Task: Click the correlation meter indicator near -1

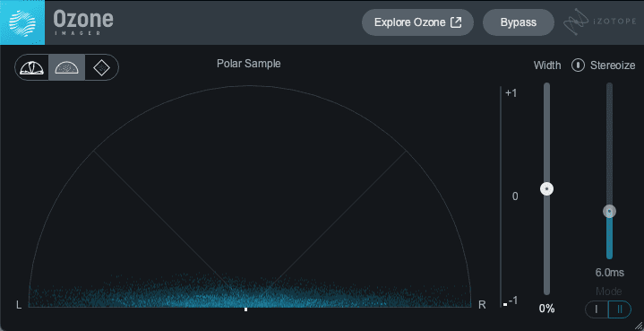Action: tap(505, 305)
